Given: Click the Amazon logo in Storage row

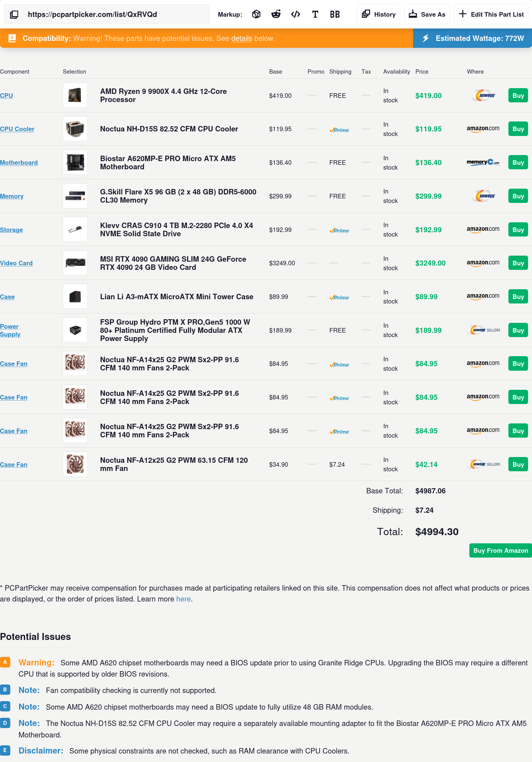Looking at the screenshot, I should coord(483,229).
